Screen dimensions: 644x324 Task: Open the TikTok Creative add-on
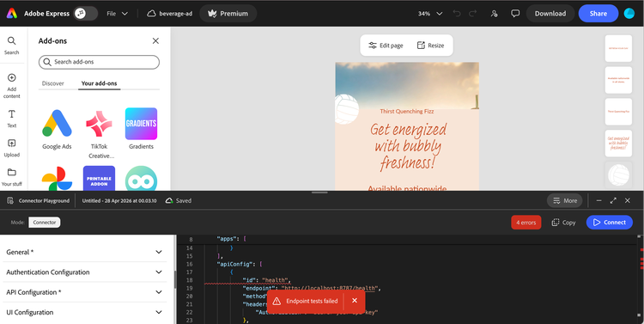coord(99,133)
